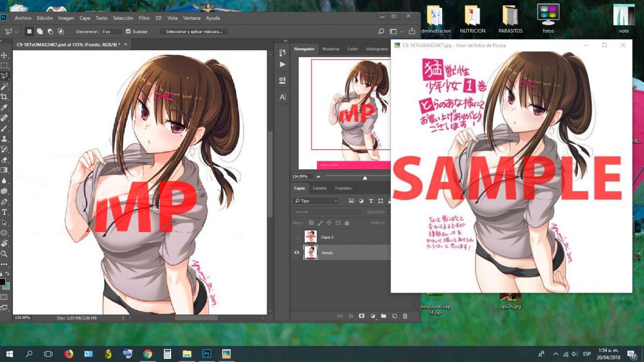Add a layer mask using bottom icon

click(361, 316)
